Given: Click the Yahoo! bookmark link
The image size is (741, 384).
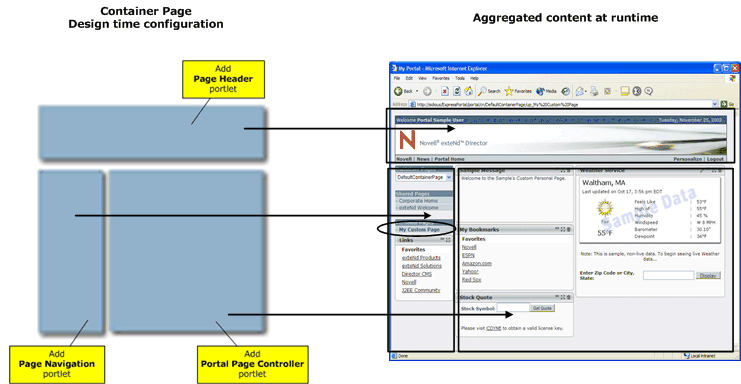Looking at the screenshot, I should pos(470,272).
